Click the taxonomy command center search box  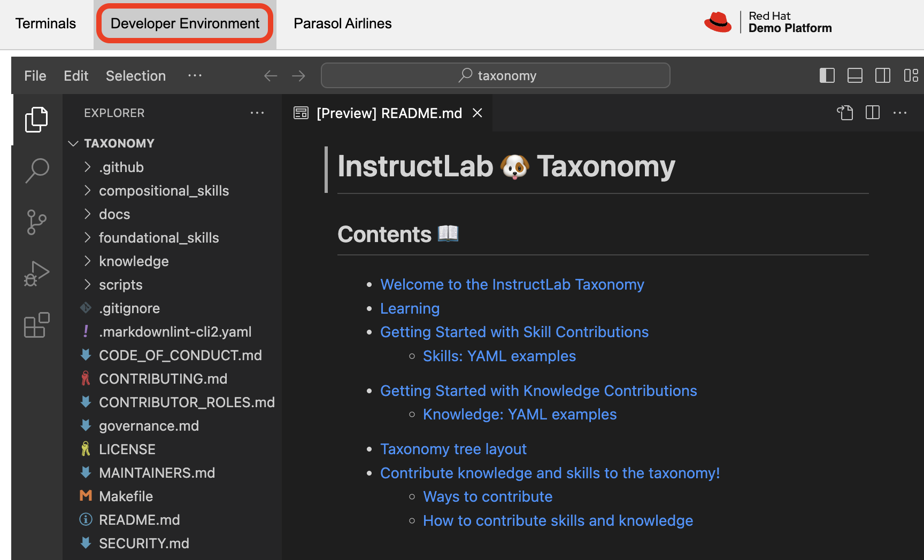[x=495, y=75]
